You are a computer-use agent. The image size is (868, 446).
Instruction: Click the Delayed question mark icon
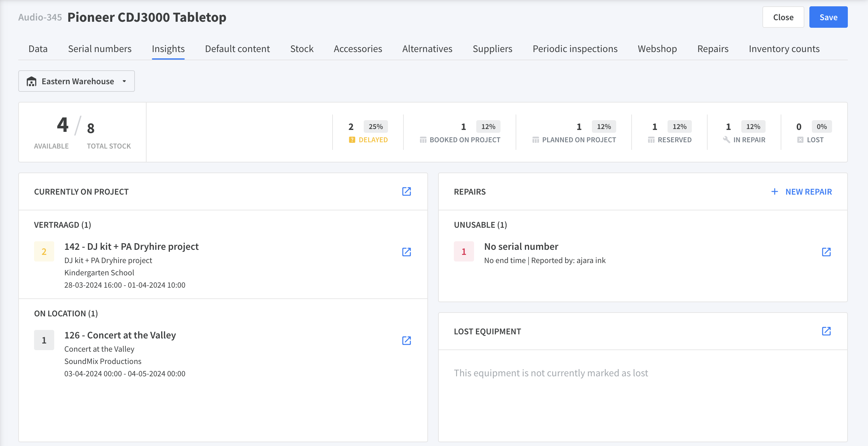352,139
